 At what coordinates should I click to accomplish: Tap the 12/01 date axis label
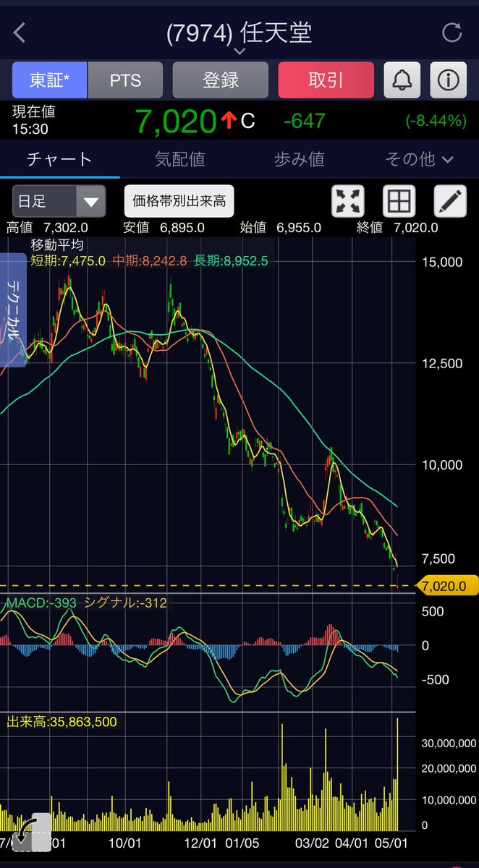200,843
